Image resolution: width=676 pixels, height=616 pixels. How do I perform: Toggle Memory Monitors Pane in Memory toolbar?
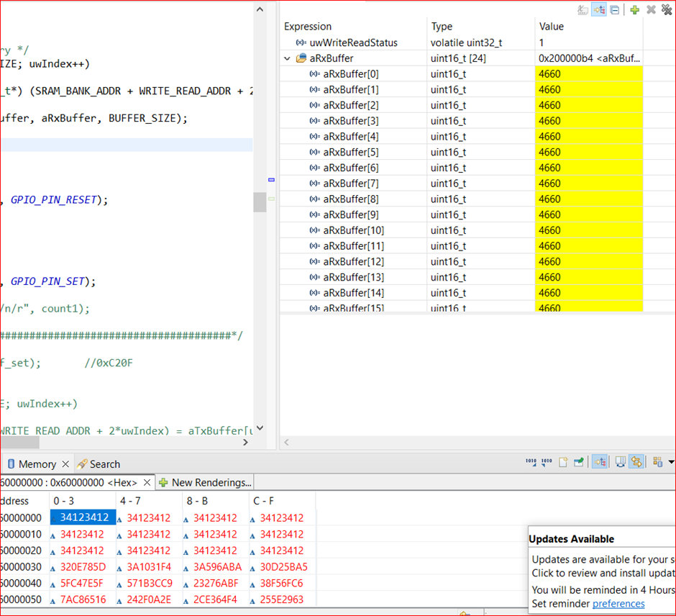(x=600, y=462)
